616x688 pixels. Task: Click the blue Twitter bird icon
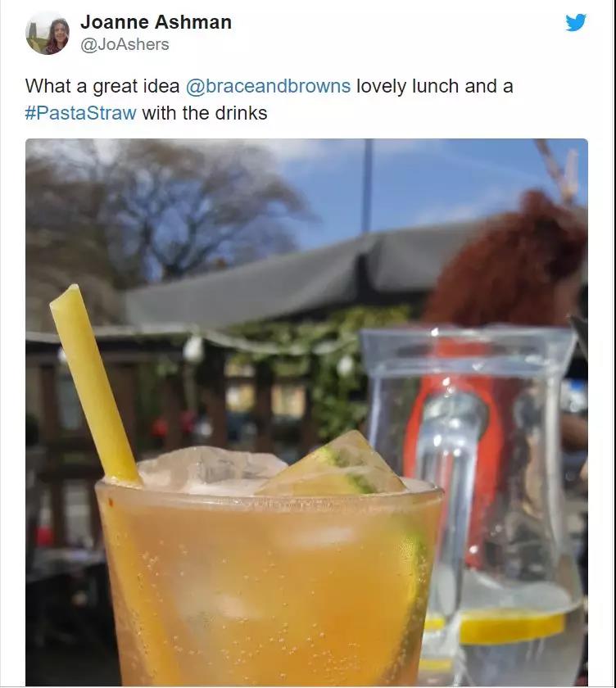click(x=576, y=22)
